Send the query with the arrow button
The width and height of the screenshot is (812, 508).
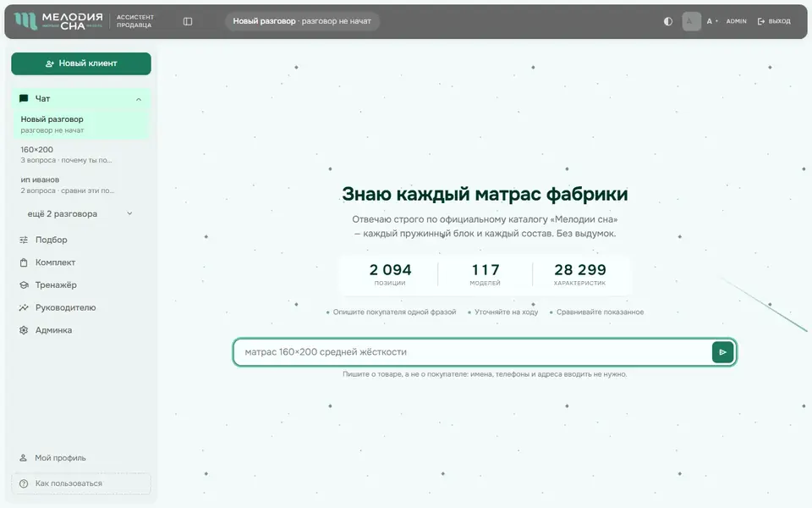click(x=722, y=352)
